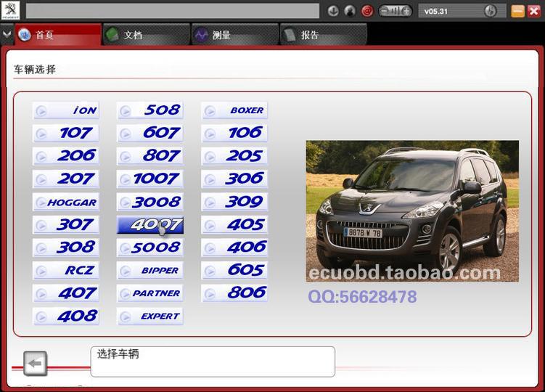Pick the 205 model
The height and width of the screenshot is (392, 545).
234,156
